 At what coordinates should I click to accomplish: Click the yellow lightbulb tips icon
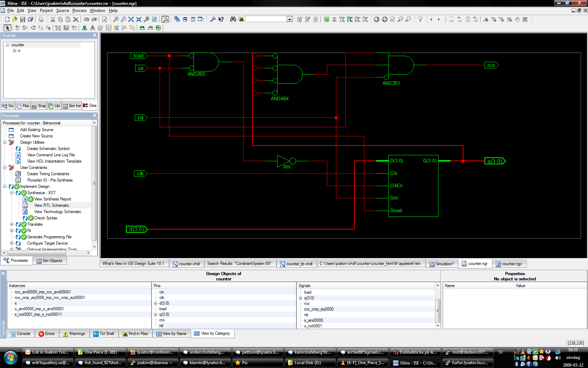click(420, 19)
